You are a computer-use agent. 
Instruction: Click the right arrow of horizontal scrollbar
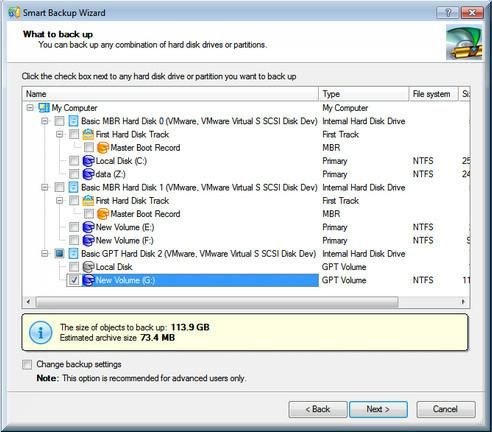click(x=463, y=302)
